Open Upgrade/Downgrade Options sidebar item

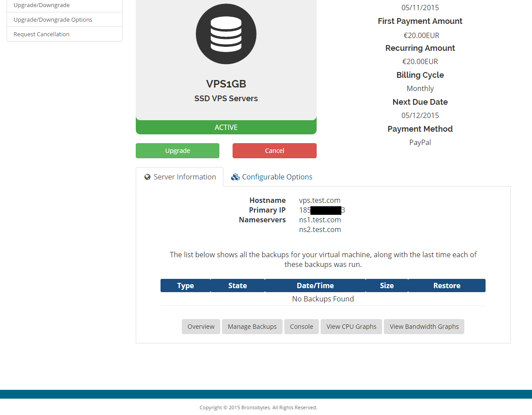coord(53,20)
